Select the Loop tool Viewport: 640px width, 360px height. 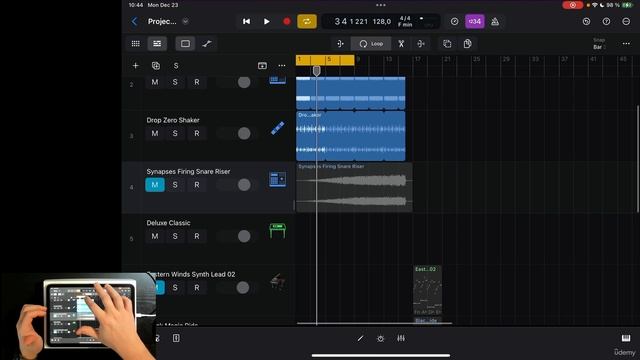click(x=371, y=44)
